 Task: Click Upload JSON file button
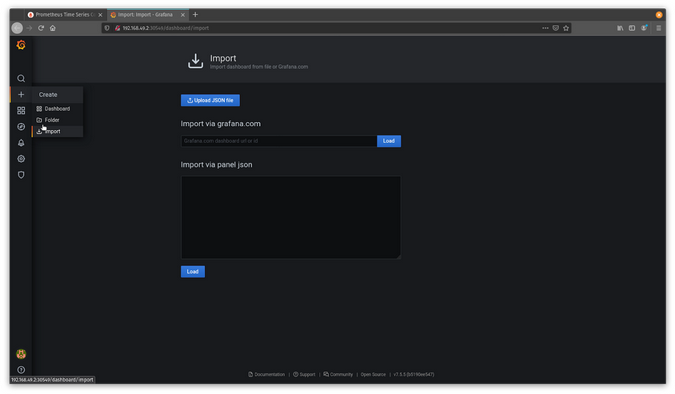pyautogui.click(x=210, y=100)
